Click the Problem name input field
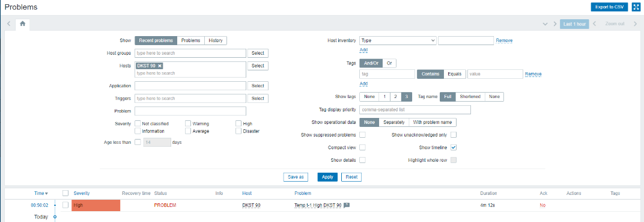 190,111
